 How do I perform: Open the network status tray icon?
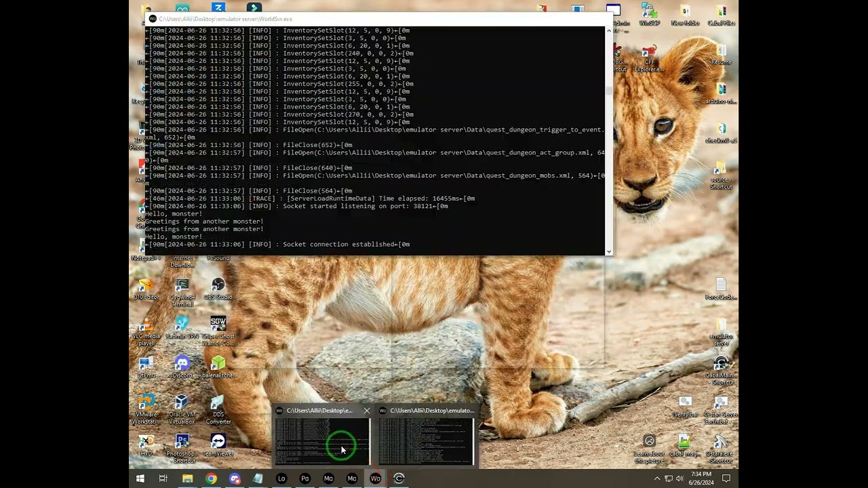(669, 479)
